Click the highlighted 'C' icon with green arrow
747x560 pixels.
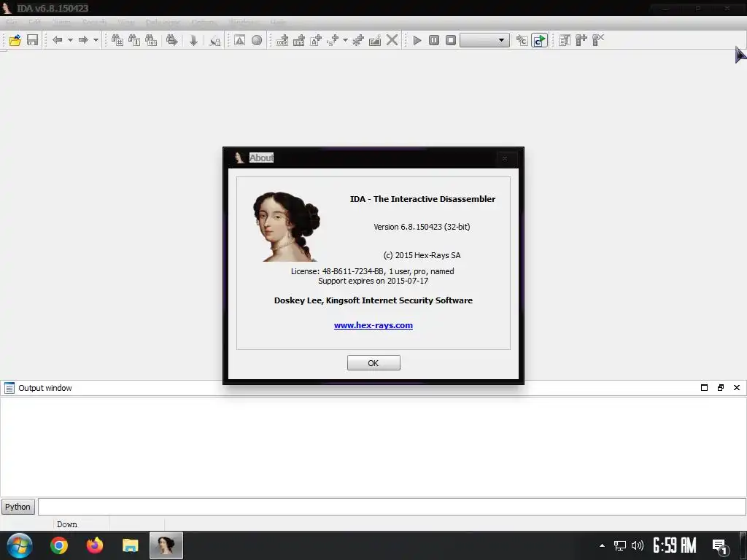539,41
